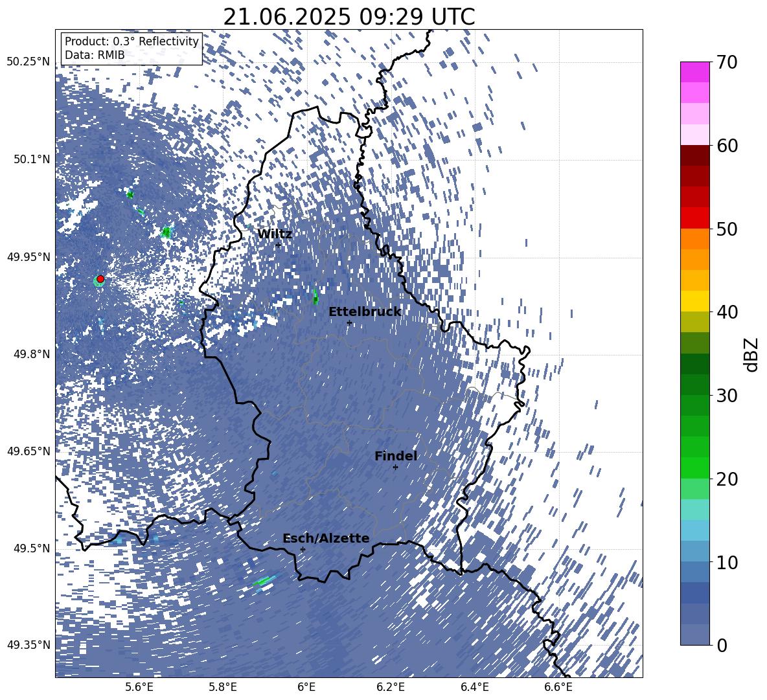
Task: Click the Wiltz city label
Action: [275, 234]
